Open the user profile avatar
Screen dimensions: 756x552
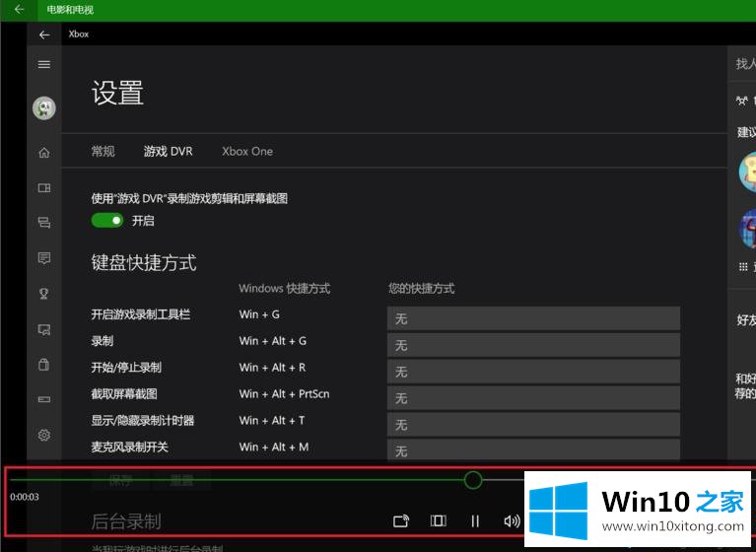point(44,108)
